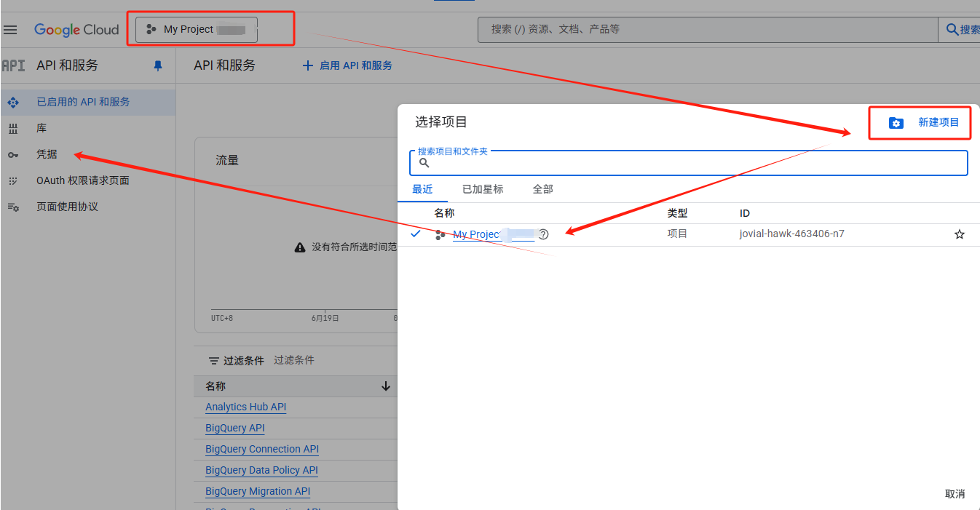Click the help icon beside My Project row
This screenshot has width=980, height=510.
coord(543,234)
